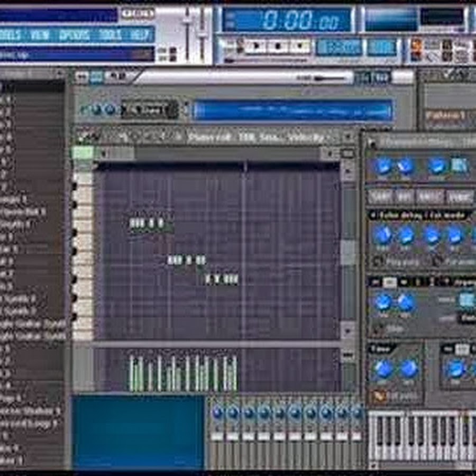Open the TOOLS menu
The height and width of the screenshot is (476, 476).
109,35
